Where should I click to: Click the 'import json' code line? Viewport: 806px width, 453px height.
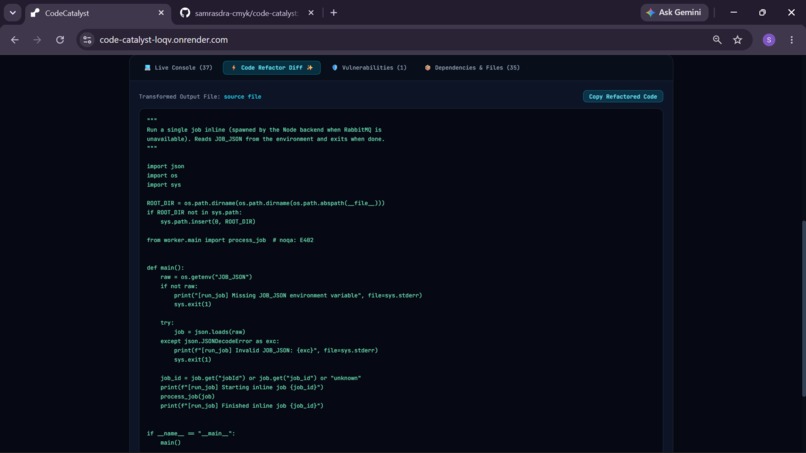(166, 166)
